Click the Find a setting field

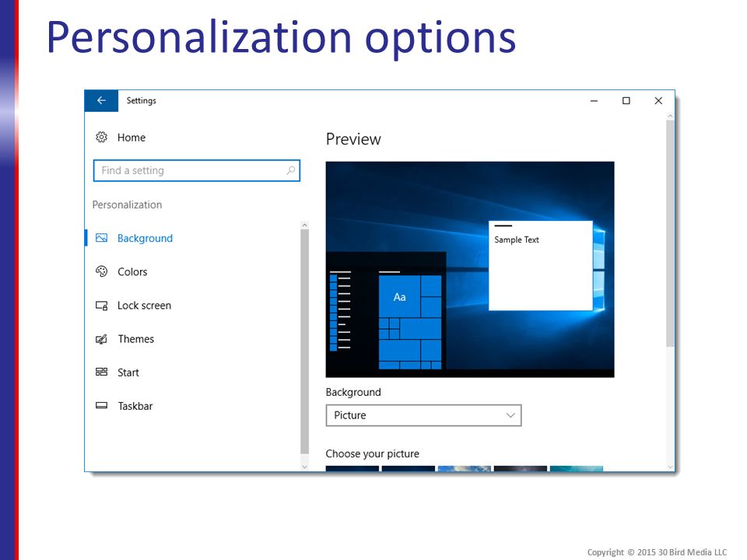tap(197, 170)
